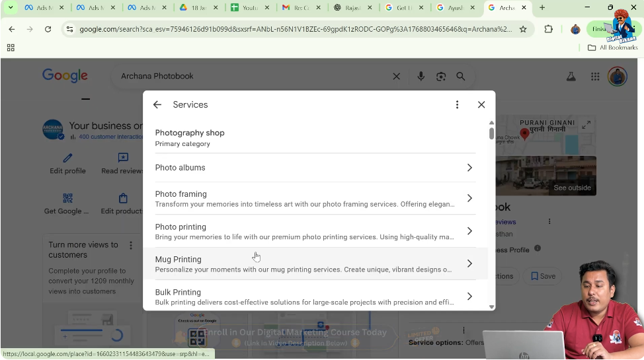Open the tab search dropdown arrow

pos(11,7)
